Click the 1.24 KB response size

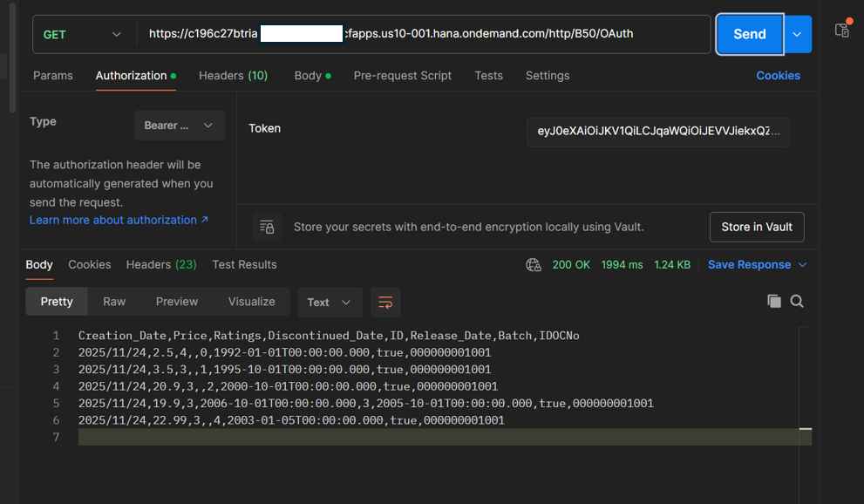[x=671, y=265]
